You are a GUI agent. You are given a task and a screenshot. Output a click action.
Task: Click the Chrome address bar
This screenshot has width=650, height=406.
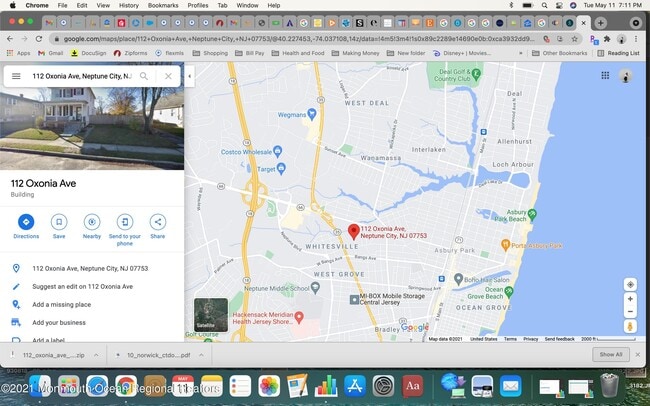tap(298, 39)
